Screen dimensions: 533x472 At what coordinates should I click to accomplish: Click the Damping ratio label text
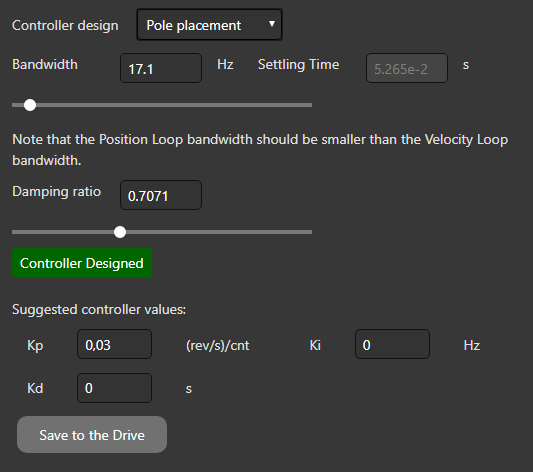tap(56, 192)
